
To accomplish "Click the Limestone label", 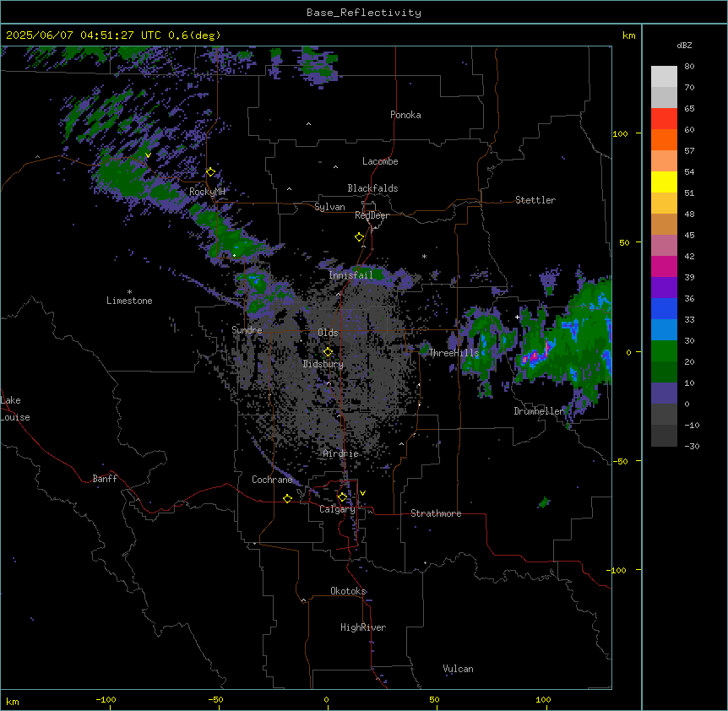I will 129,301.
